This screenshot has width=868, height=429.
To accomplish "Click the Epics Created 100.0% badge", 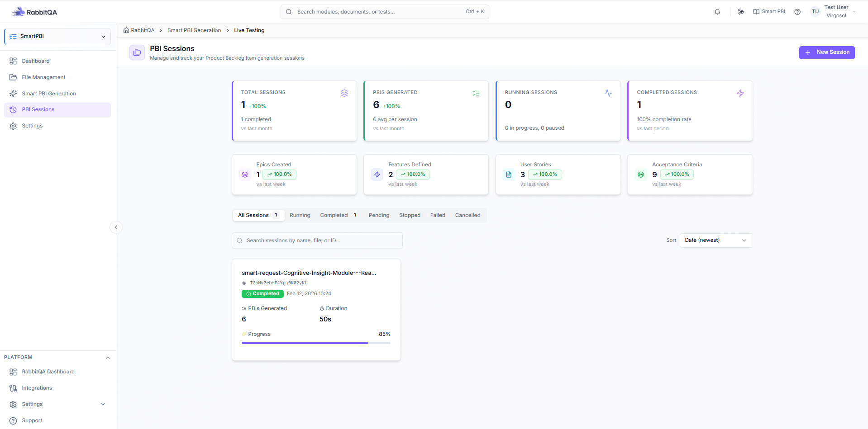I will pyautogui.click(x=279, y=174).
